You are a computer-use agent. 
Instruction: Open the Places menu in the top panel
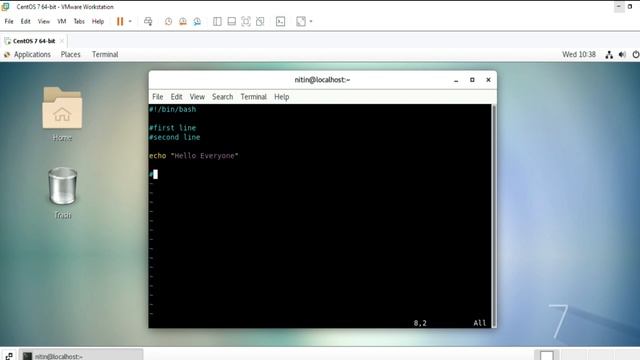point(71,54)
